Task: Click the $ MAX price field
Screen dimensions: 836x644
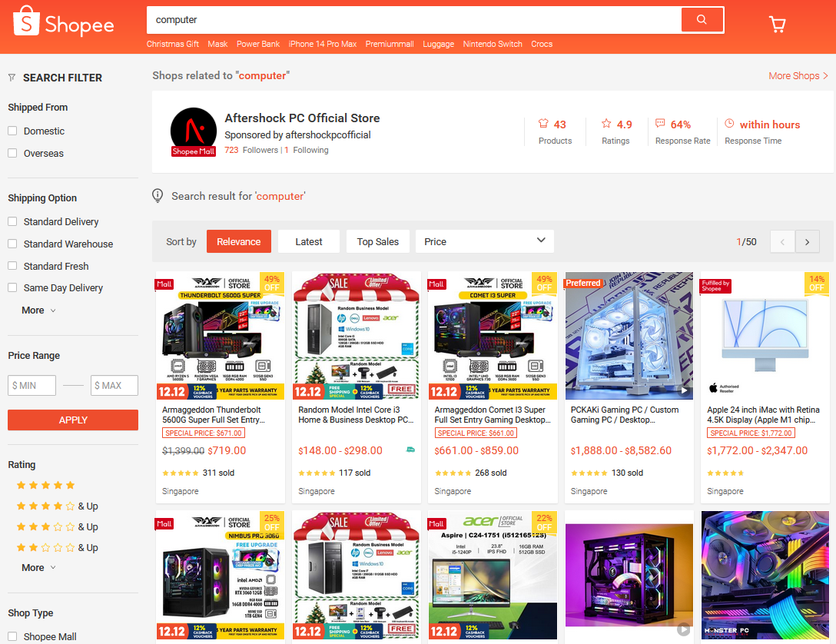Action: 114,386
